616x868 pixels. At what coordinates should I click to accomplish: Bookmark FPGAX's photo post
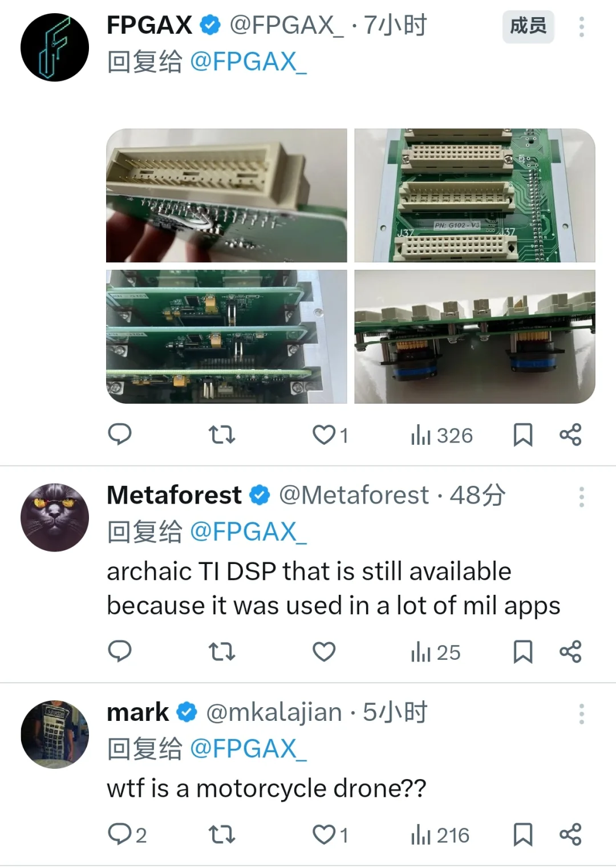[x=522, y=435]
